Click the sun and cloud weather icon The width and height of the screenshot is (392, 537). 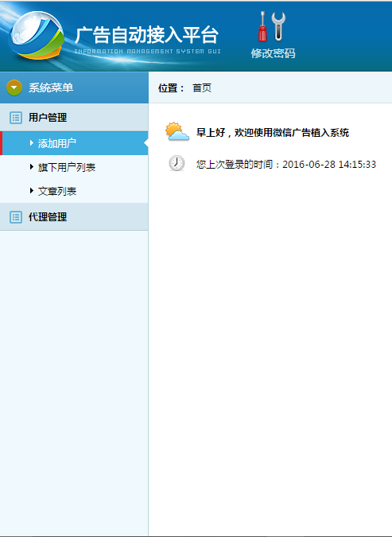click(177, 131)
